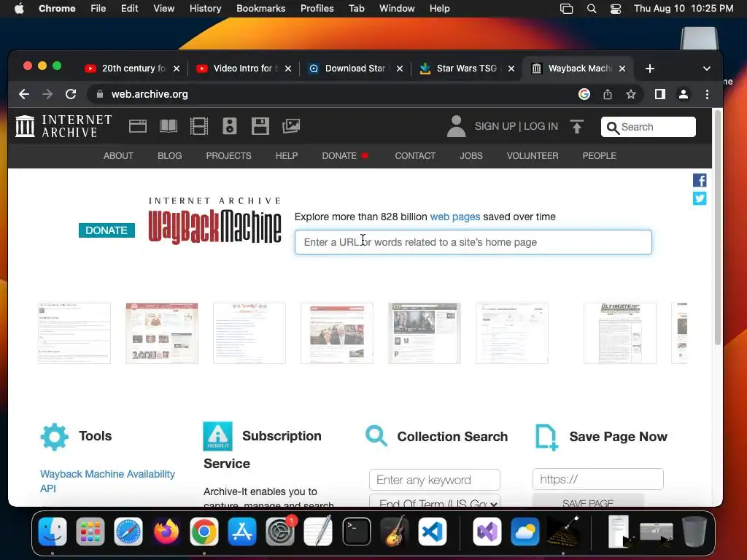Open Wayback Machine Availability API link

point(108,481)
